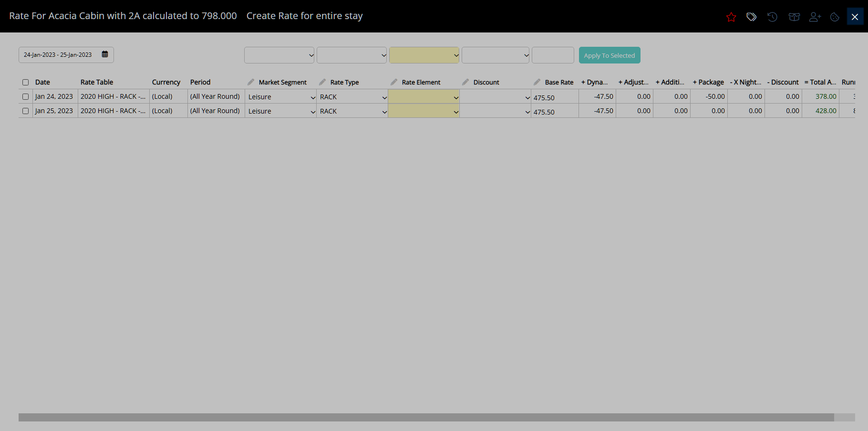Click the Period column header
Screen dimensions: 868x431
point(200,82)
